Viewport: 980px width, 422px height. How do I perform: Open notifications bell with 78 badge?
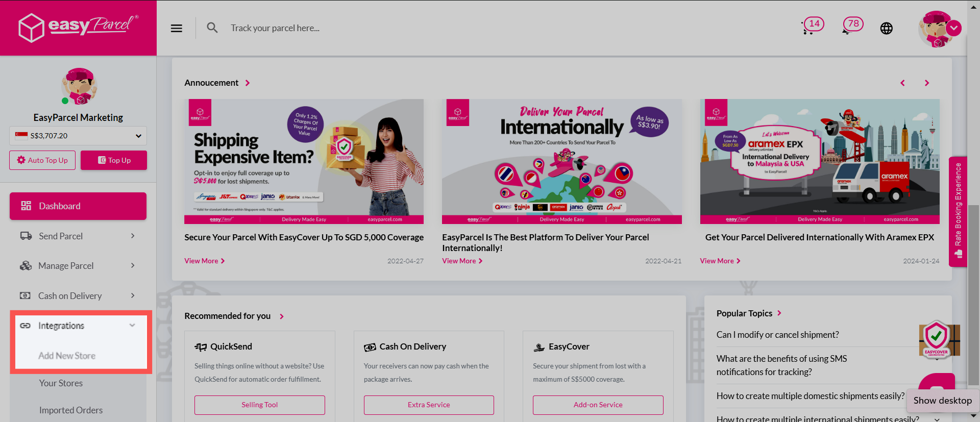852,26
